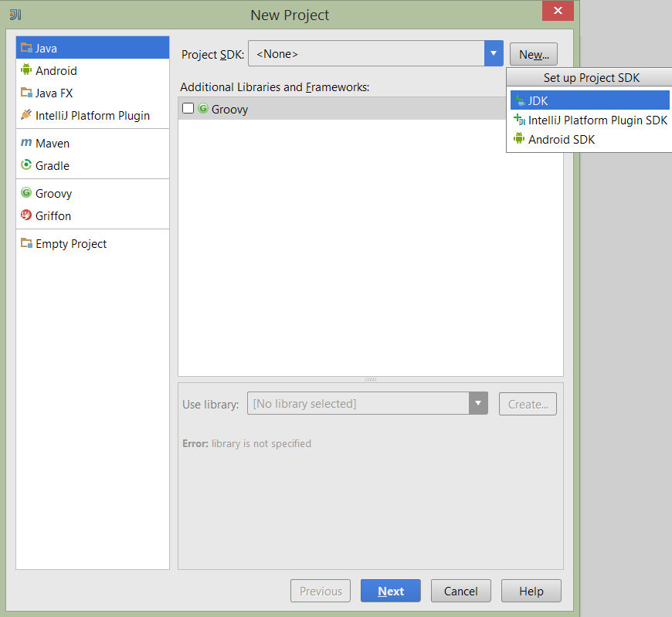This screenshot has height=617, width=672.
Task: Open the Project SDK dropdown
Action: click(x=492, y=54)
